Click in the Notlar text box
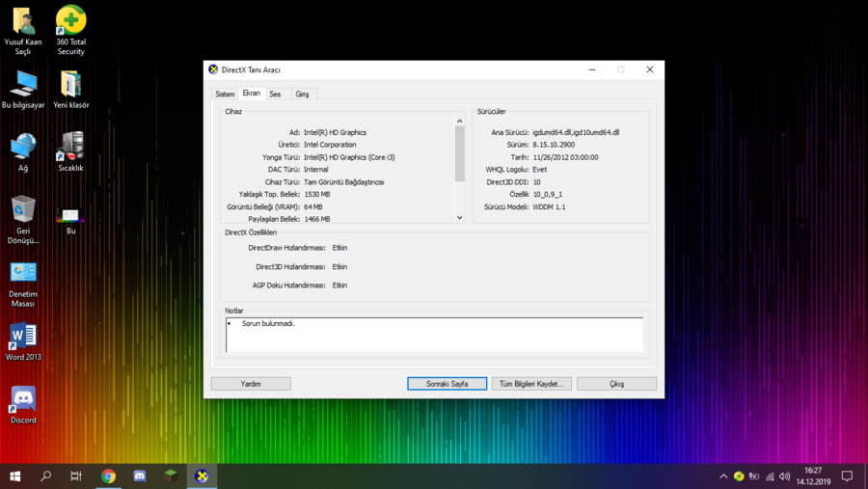The width and height of the screenshot is (868, 489). pos(435,335)
